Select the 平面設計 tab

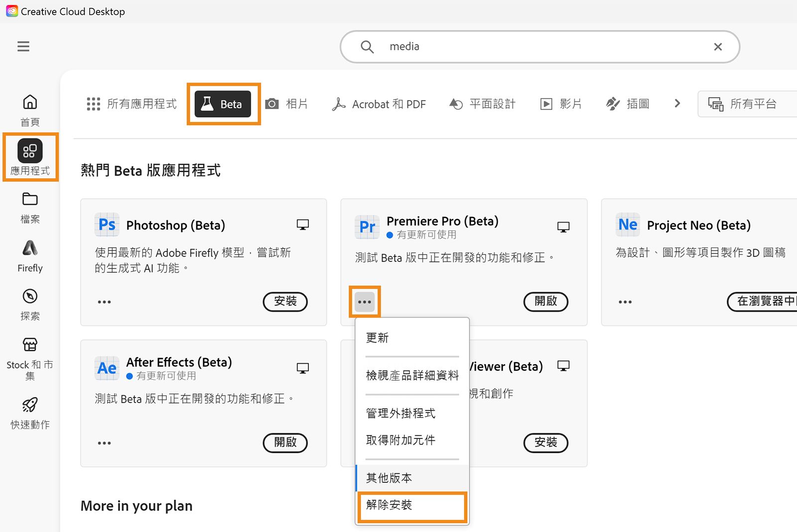click(x=482, y=104)
